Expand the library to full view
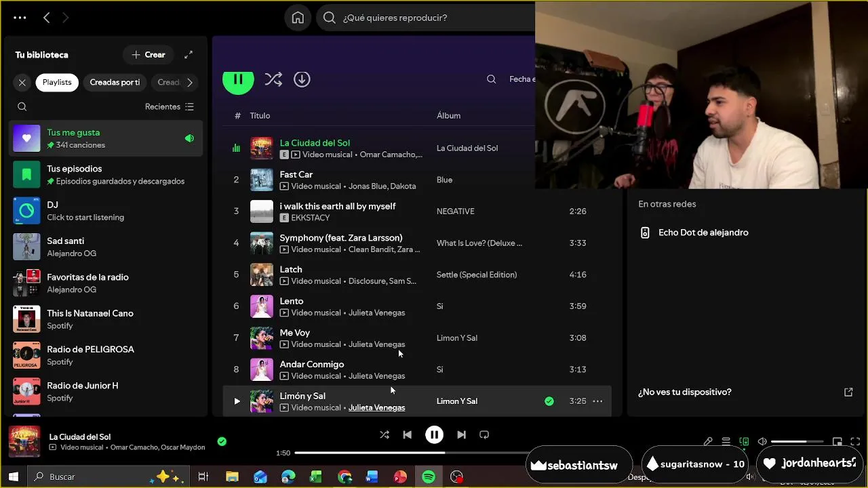Image resolution: width=868 pixels, height=488 pixels. click(189, 55)
